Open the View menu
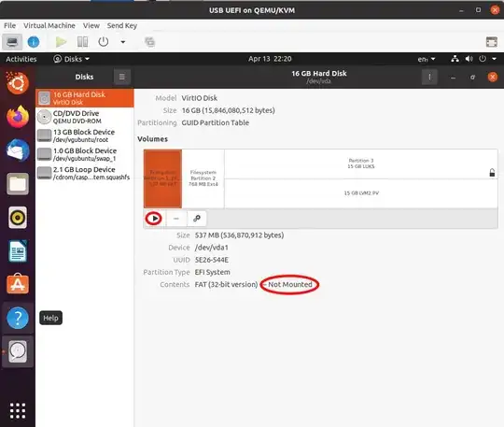Screen dimensions: 504x427 [91, 25]
